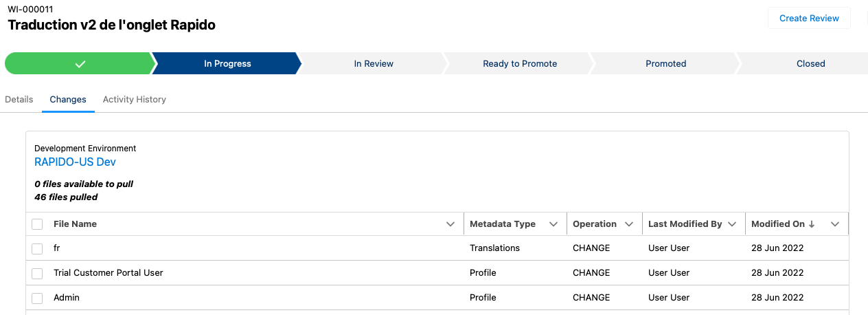
Task: Click the completed checkmark path stage
Action: point(80,63)
